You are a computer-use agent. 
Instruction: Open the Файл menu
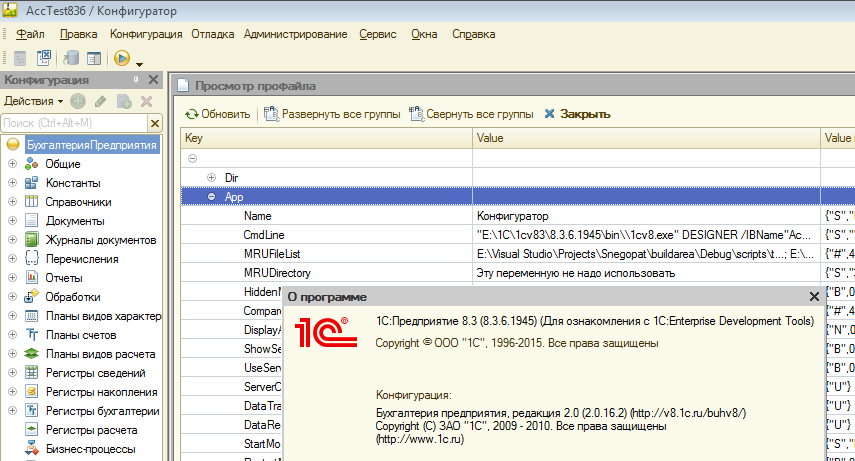[30, 34]
